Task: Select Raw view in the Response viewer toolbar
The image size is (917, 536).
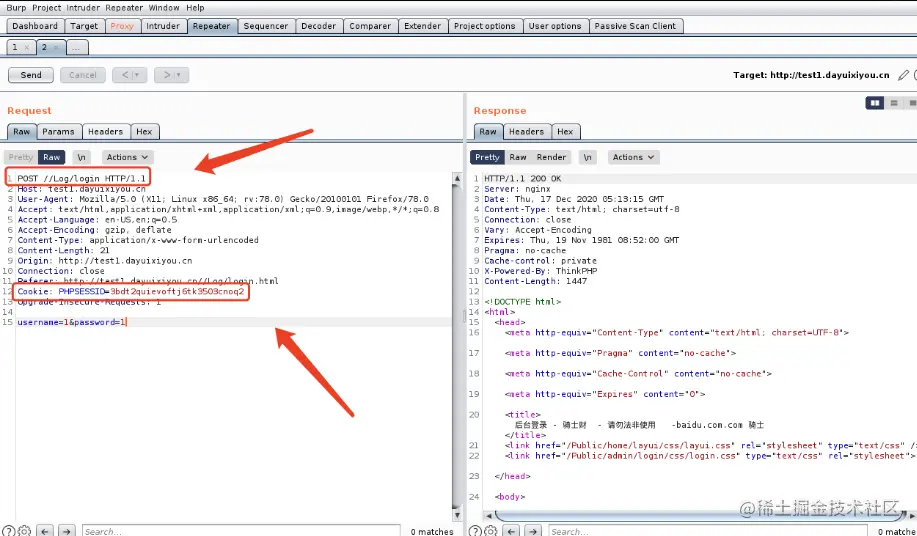Action: [x=518, y=157]
